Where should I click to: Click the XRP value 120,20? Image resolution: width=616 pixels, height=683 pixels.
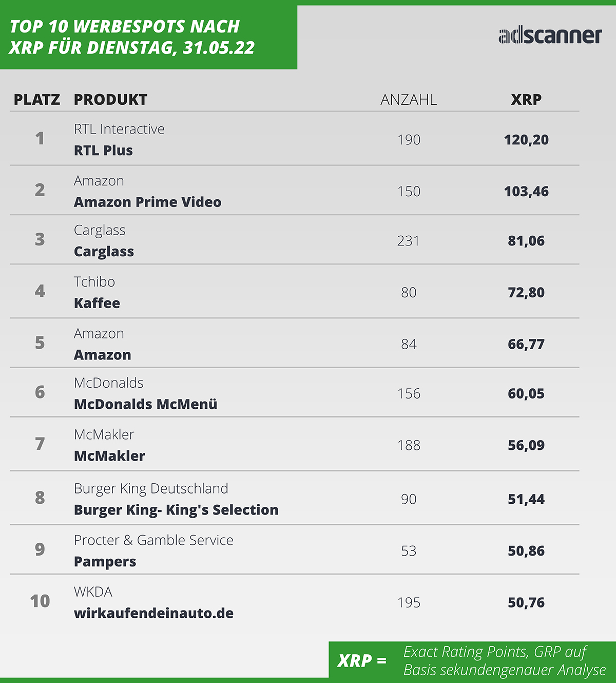click(526, 140)
